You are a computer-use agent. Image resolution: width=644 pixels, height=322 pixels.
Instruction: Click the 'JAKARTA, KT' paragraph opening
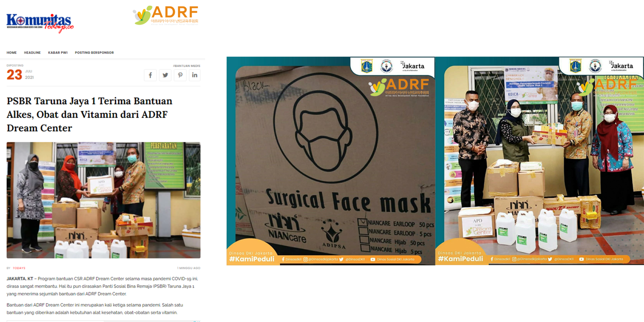(20, 279)
